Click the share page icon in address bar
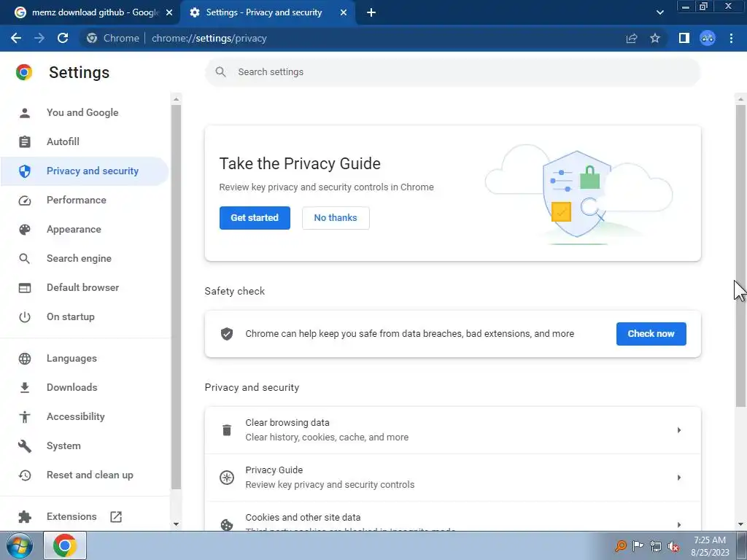 [632, 38]
